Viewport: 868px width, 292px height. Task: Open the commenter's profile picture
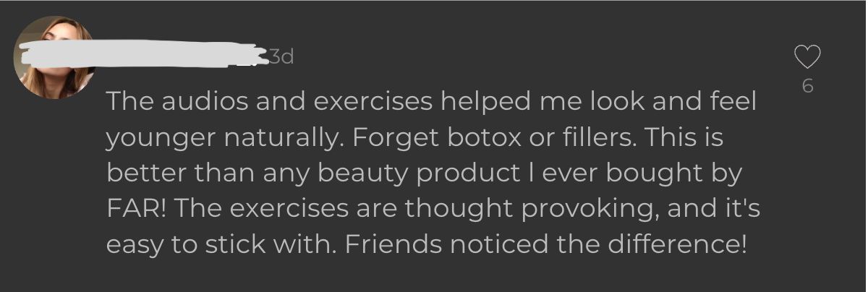56,57
